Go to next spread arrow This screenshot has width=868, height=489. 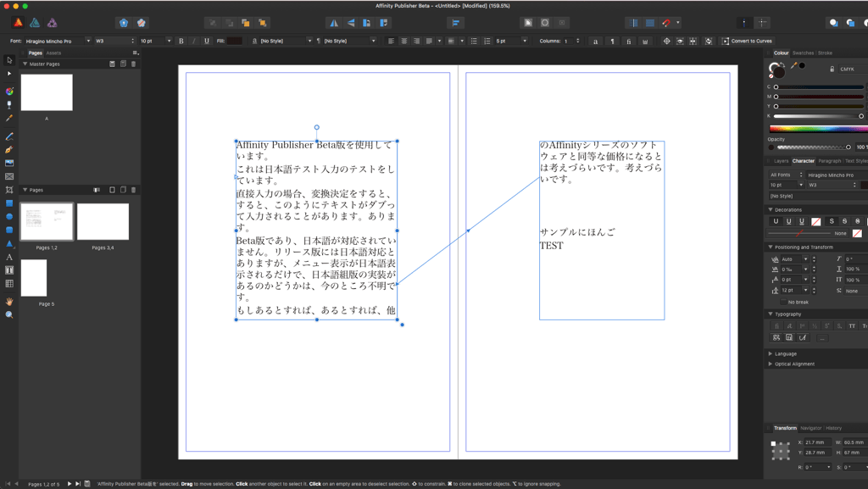(x=70, y=484)
